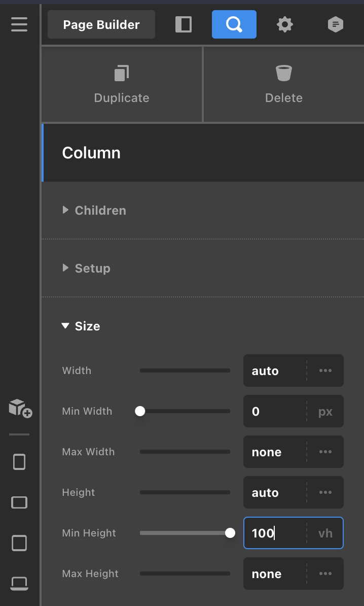364x606 pixels.
Task: Click the hexagon notes icon
Action: click(336, 24)
